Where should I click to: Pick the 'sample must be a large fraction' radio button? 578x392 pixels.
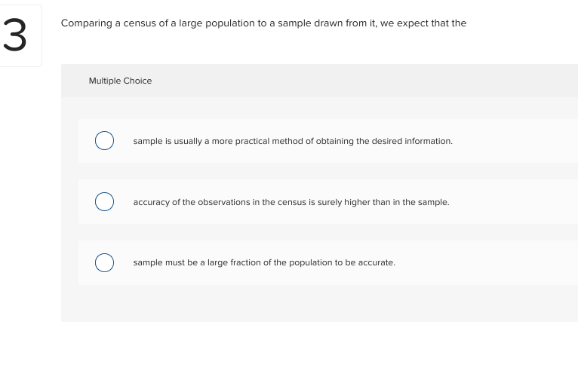click(x=104, y=262)
